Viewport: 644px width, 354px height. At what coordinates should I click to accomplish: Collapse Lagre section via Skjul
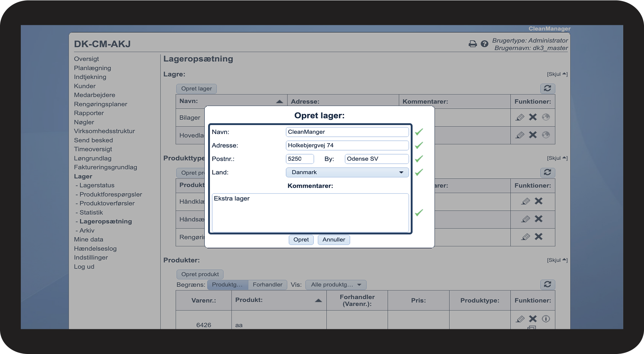coord(557,74)
